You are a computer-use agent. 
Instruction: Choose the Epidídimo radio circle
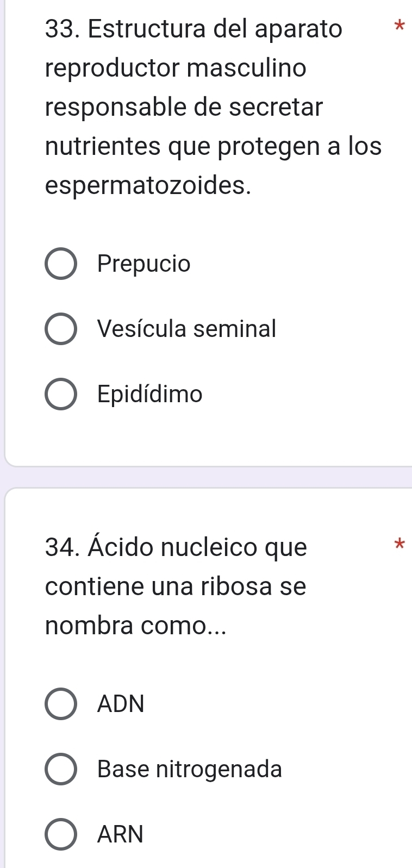pyautogui.click(x=60, y=394)
